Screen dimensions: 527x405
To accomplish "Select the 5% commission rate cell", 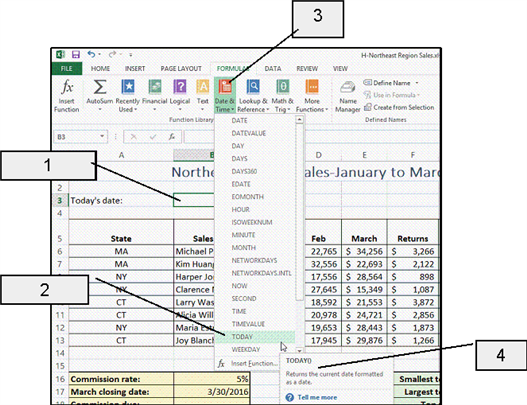I will pyautogui.click(x=212, y=379).
